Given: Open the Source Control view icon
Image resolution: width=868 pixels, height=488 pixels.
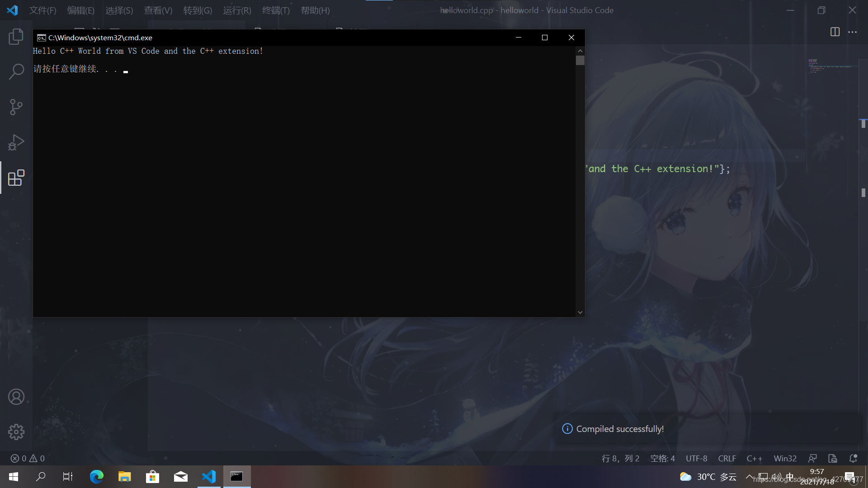Looking at the screenshot, I should tap(16, 107).
